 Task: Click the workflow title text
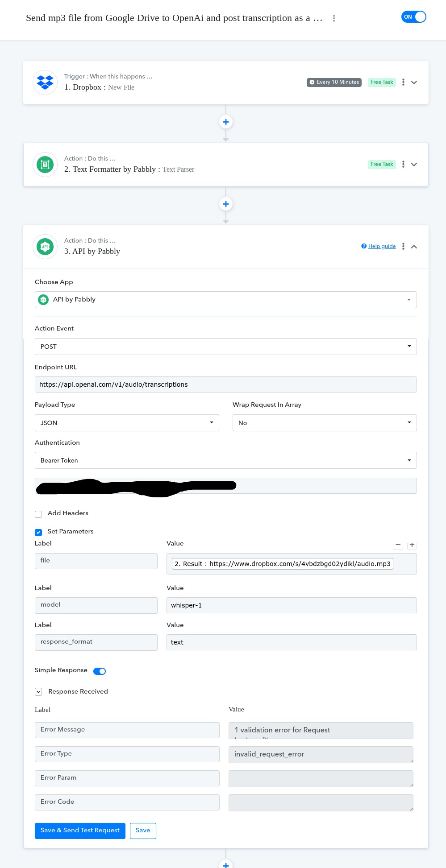174,18
